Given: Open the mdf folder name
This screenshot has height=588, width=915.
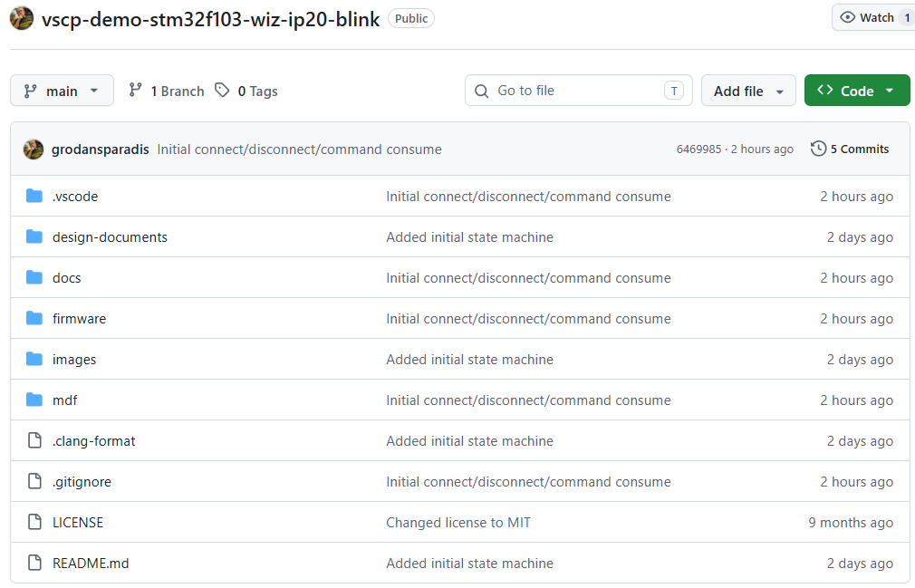Looking at the screenshot, I should [x=64, y=400].
